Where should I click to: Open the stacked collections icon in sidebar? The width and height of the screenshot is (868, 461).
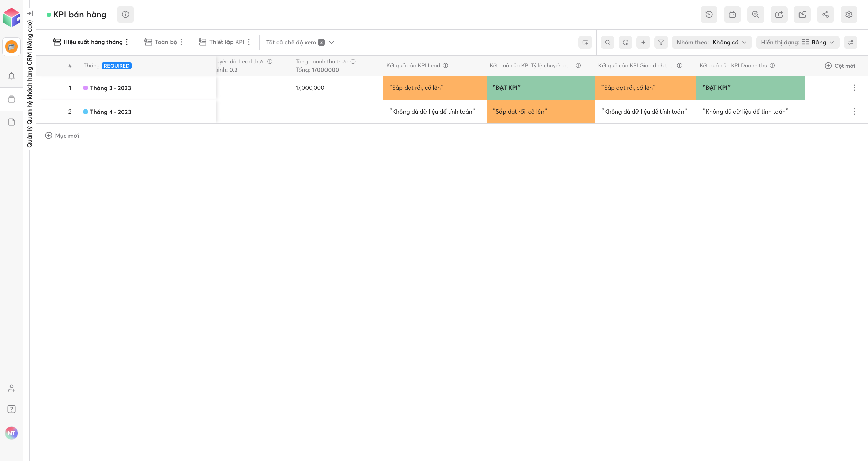tap(12, 99)
